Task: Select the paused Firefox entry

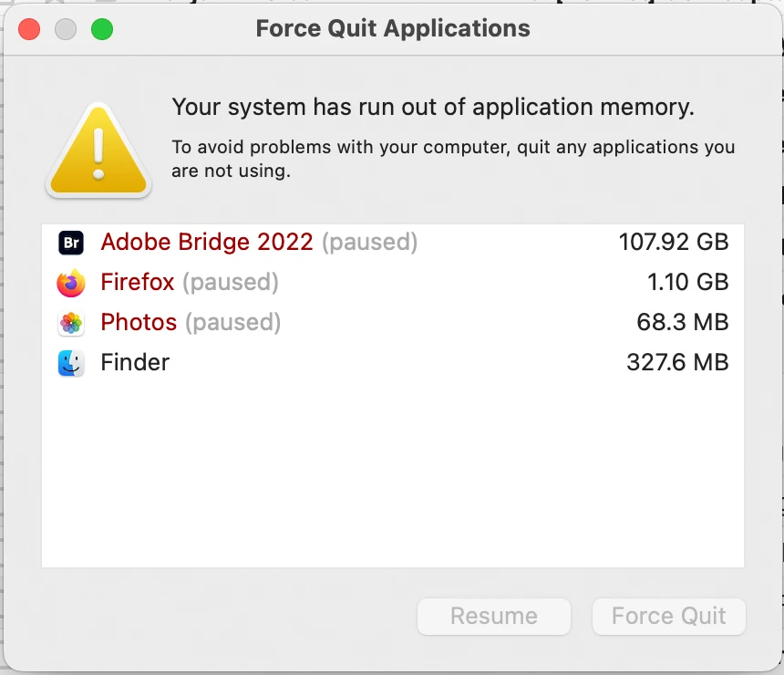Action: click(x=190, y=283)
